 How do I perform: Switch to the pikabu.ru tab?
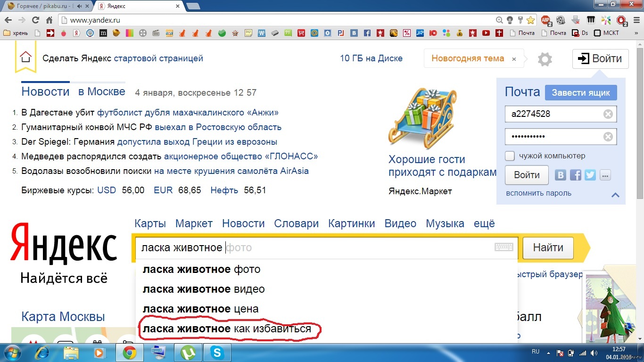pyautogui.click(x=45, y=6)
